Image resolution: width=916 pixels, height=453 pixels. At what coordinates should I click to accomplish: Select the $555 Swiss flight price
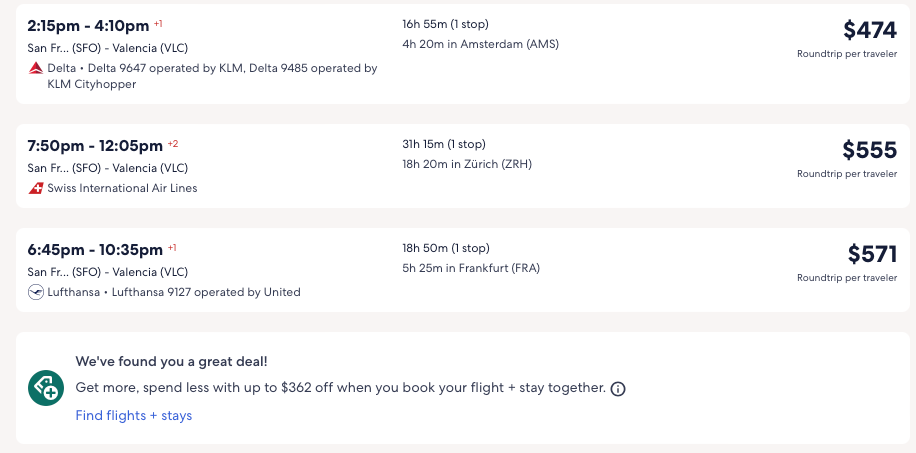point(870,150)
